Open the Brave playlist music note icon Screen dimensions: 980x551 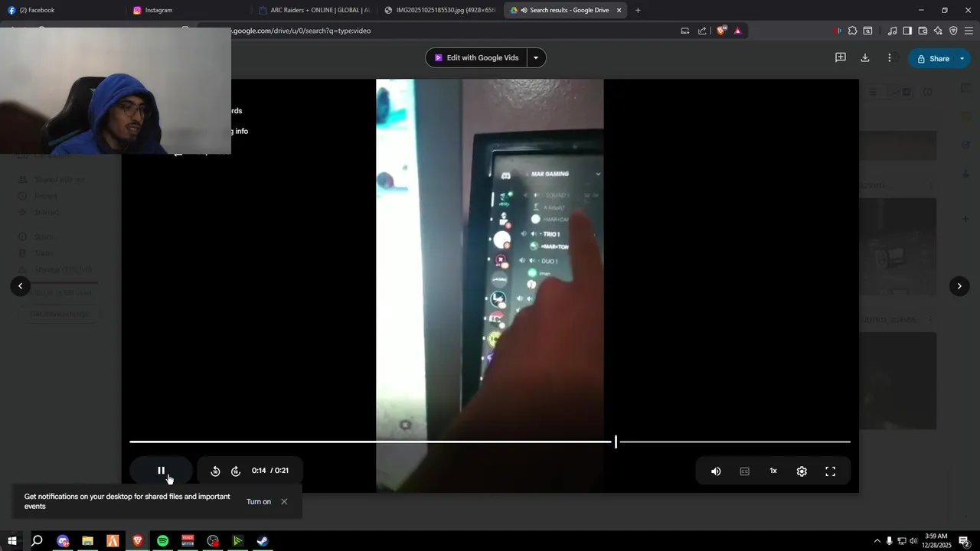[x=892, y=31]
